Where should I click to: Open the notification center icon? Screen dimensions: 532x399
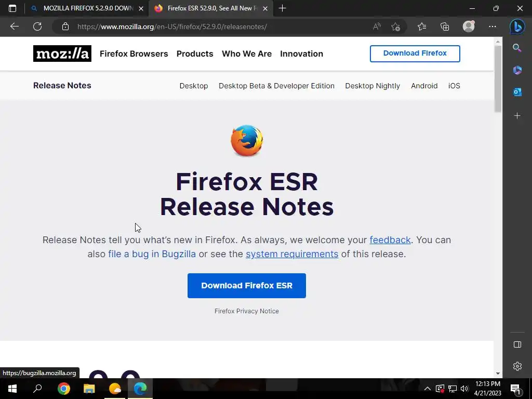[515, 389]
